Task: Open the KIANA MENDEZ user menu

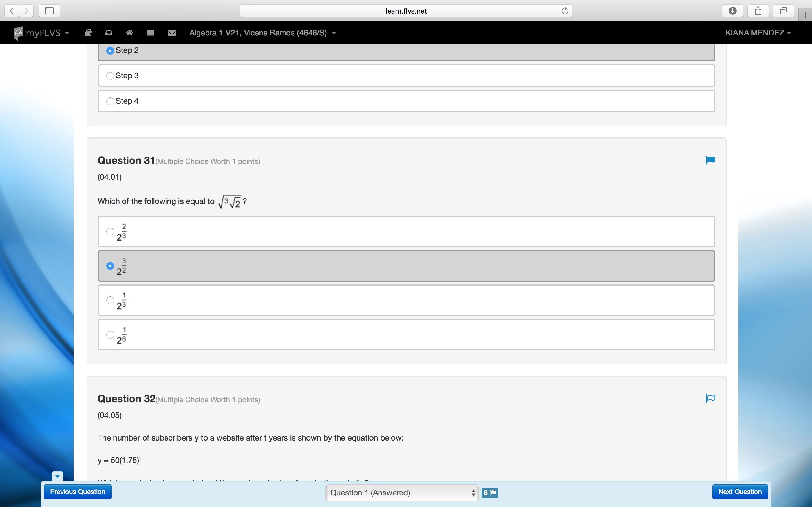Action: coord(758,33)
